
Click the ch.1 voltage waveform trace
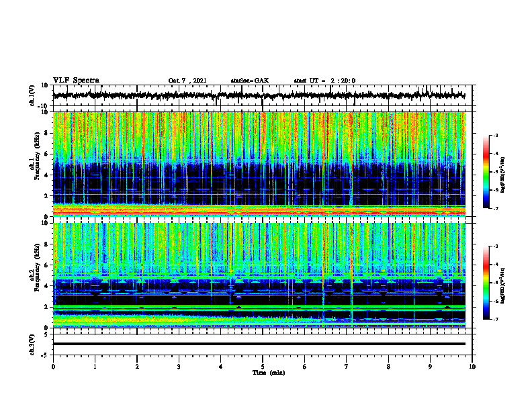[259, 95]
